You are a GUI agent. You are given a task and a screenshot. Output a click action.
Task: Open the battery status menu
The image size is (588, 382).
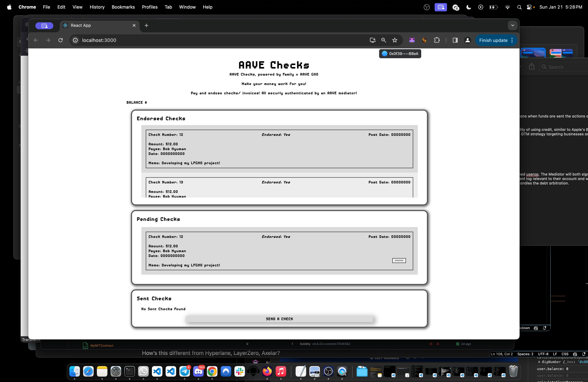pyautogui.click(x=493, y=7)
